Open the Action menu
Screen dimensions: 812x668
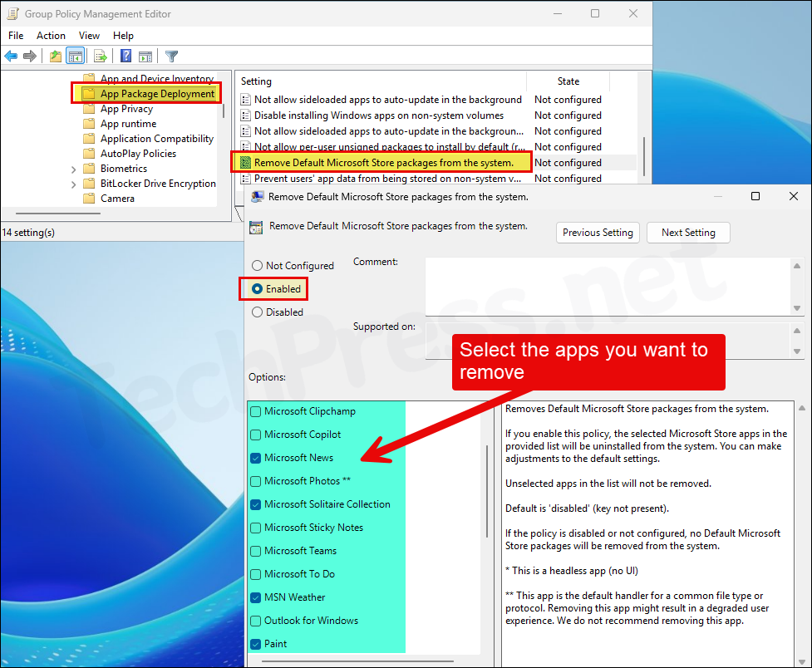coord(51,36)
